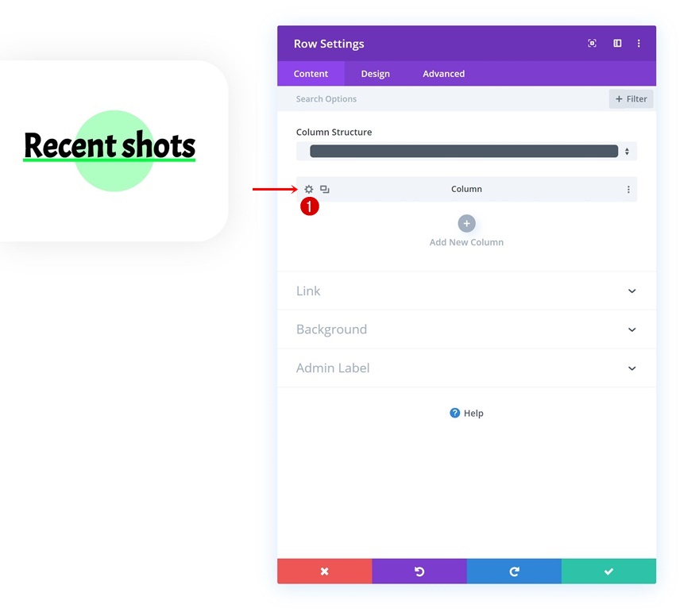Redo change with blue button

point(514,571)
